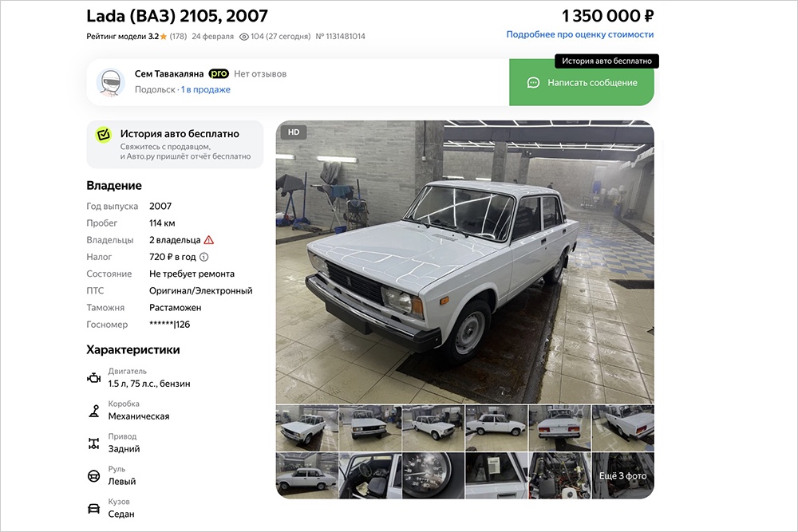Click the yellow checkmark history icon
798x532 pixels.
[103, 135]
